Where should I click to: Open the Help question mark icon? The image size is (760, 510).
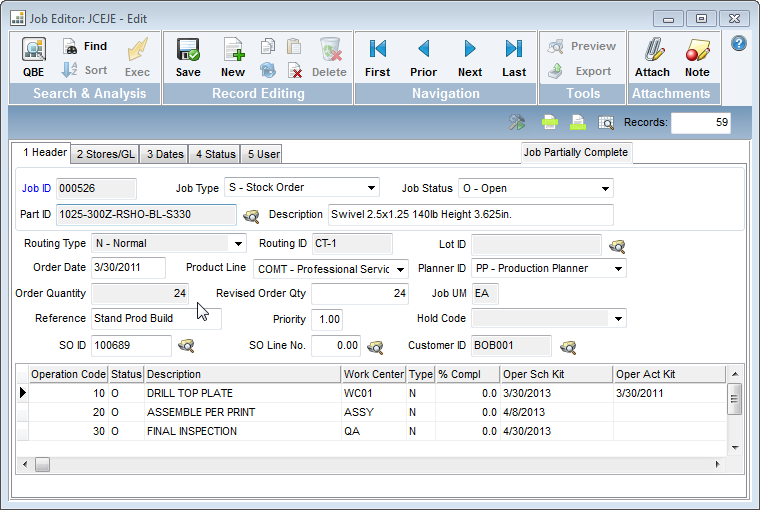(x=738, y=44)
